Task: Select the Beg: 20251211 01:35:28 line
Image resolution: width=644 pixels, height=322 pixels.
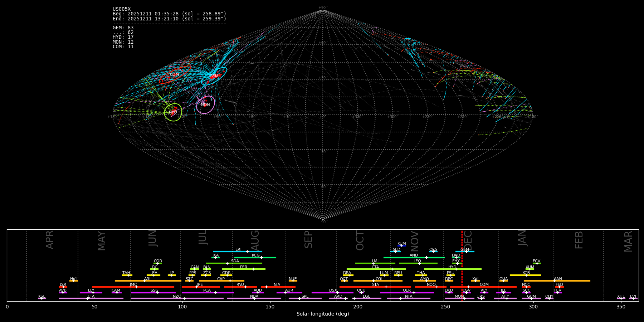Action: click(170, 14)
